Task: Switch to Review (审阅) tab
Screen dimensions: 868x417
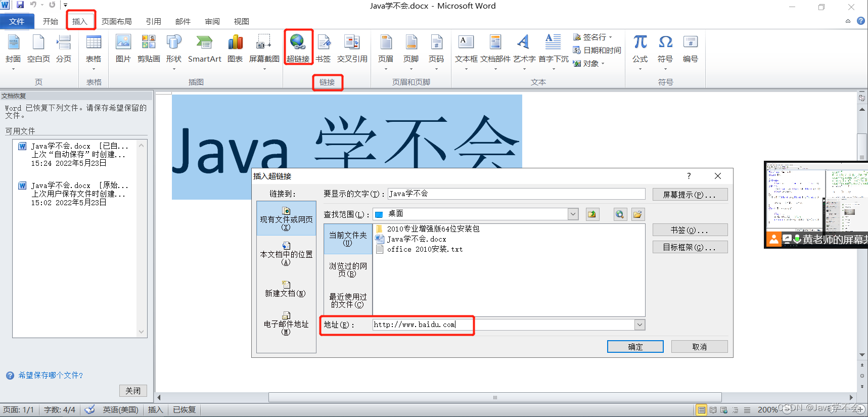Action: (212, 21)
